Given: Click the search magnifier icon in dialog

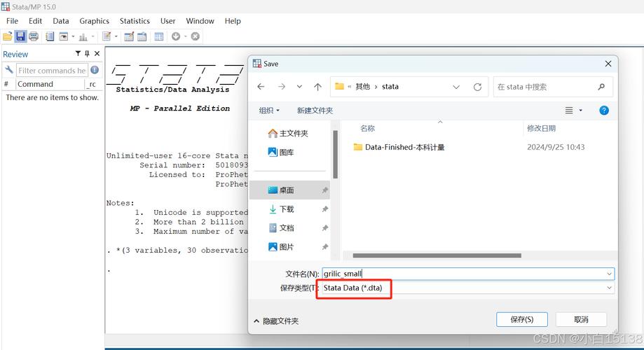Looking at the screenshot, I should pos(601,87).
